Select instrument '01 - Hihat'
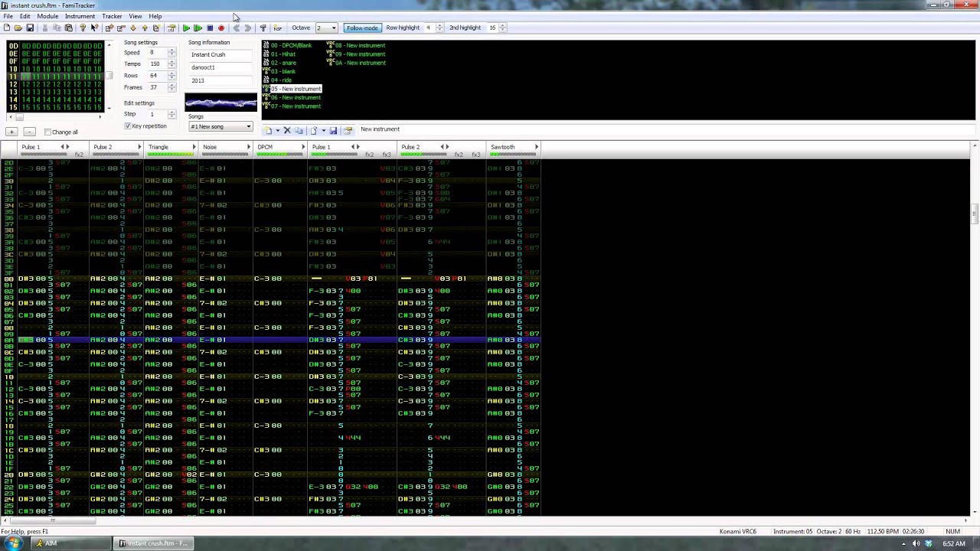This screenshot has height=551, width=980. tap(283, 54)
